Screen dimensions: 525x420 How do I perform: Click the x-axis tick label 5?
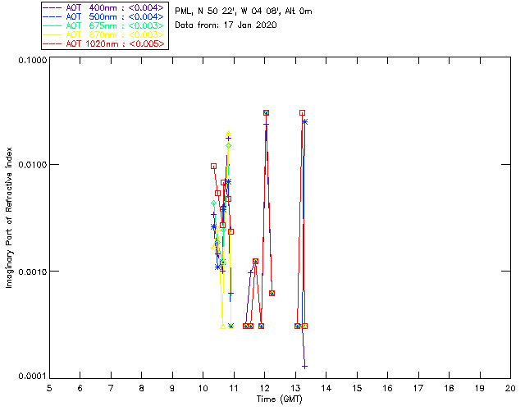pyautogui.click(x=49, y=388)
